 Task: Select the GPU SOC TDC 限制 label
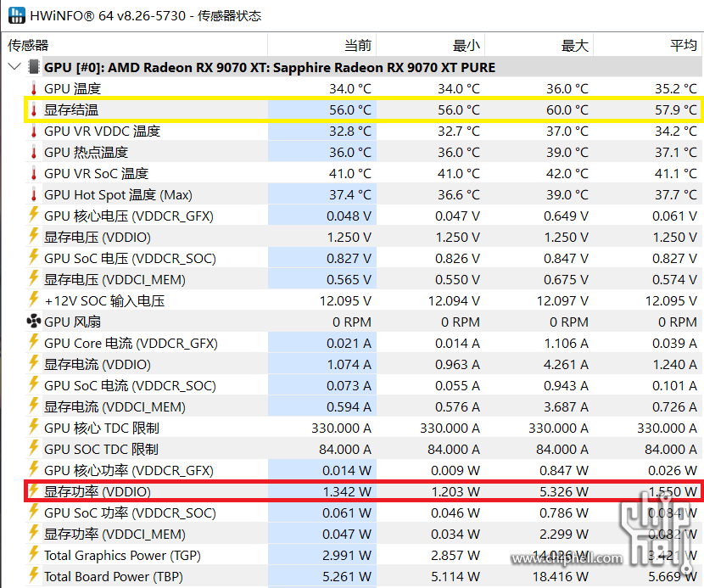(101, 449)
